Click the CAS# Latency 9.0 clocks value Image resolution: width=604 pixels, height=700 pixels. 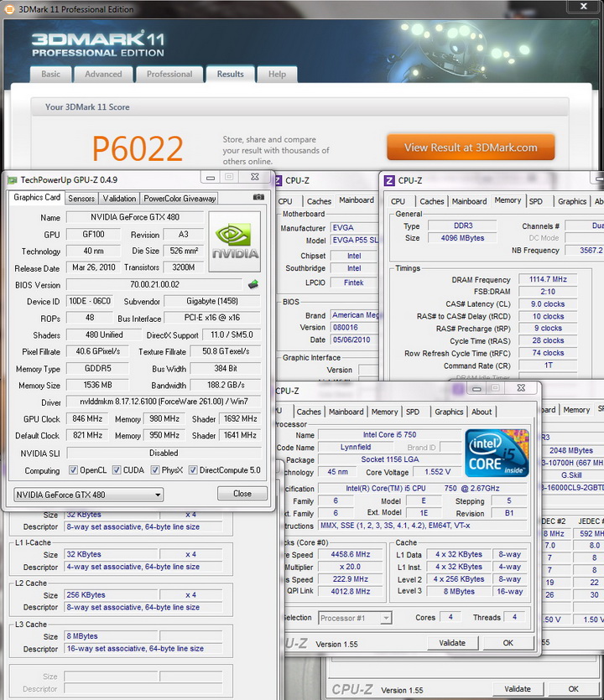[x=548, y=304]
